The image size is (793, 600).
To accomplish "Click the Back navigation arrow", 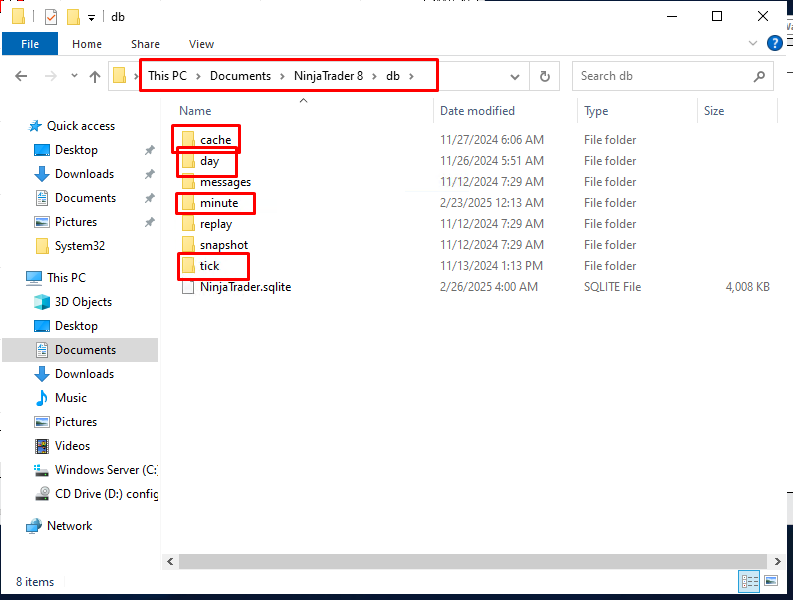I will (21, 76).
